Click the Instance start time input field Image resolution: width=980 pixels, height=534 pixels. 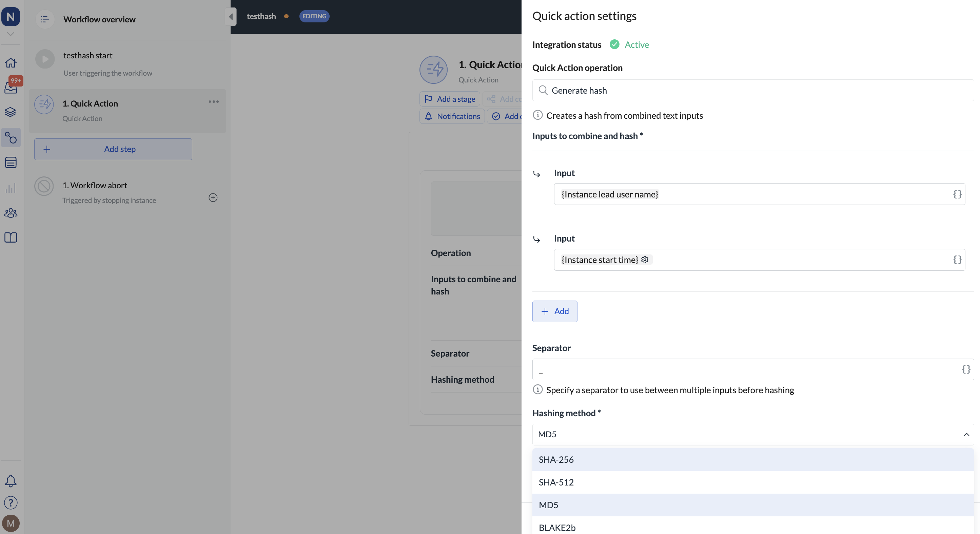(759, 260)
